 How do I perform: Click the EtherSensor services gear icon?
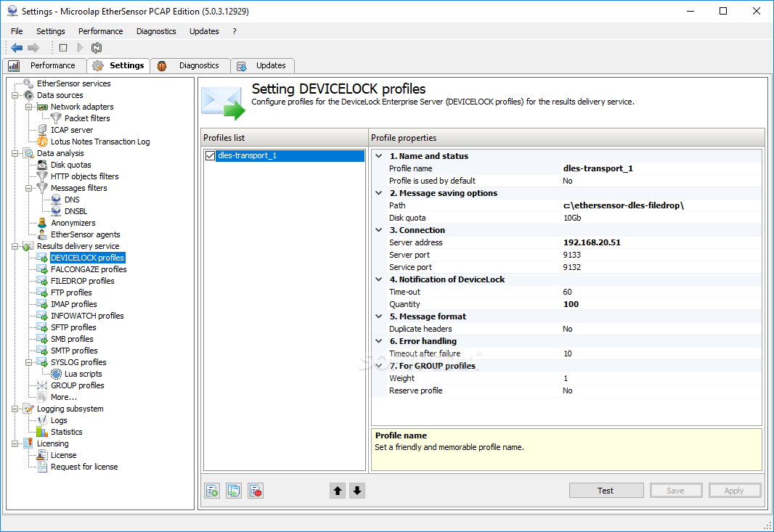pyautogui.click(x=28, y=83)
